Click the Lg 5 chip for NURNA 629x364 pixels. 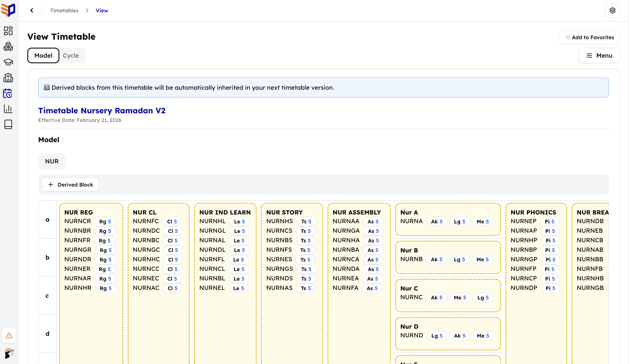[x=459, y=222]
